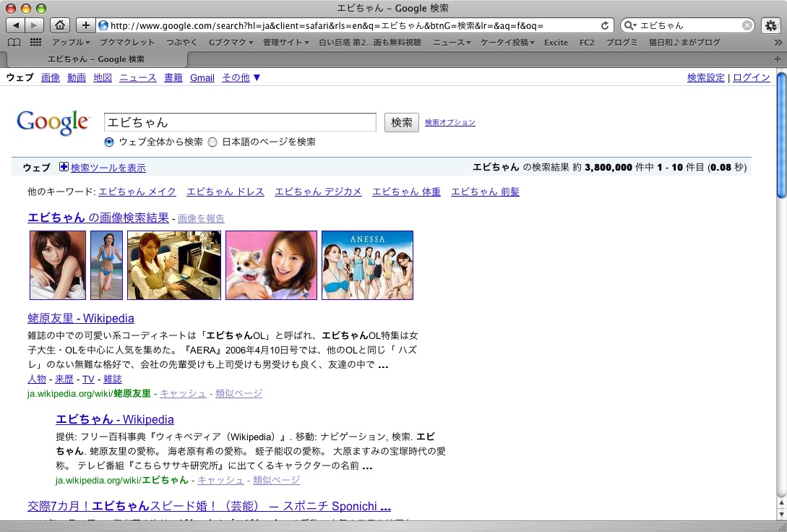
Task: Click the つぶやく bookmark
Action: coord(181,43)
